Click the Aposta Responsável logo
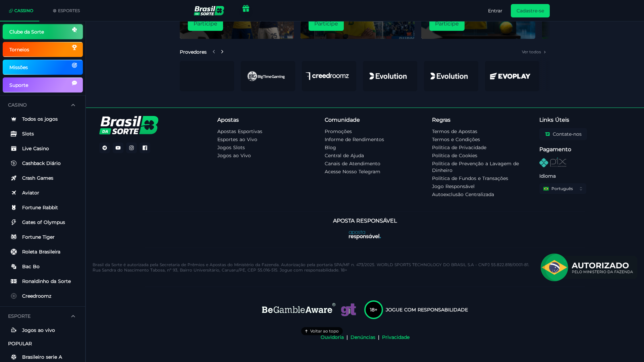The width and height of the screenshot is (644, 362). 365,235
